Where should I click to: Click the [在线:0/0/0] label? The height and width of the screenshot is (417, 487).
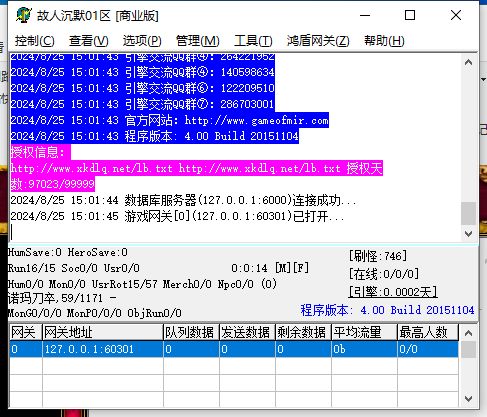tap(384, 274)
